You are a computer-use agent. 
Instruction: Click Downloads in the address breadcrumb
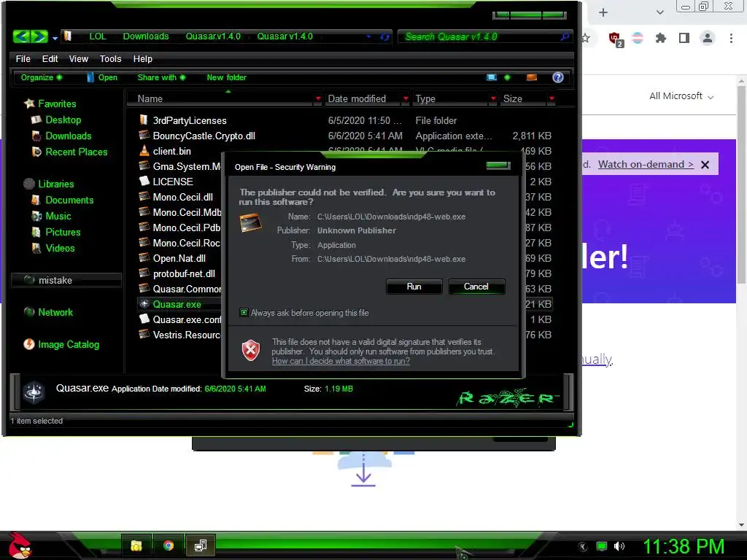(x=146, y=36)
